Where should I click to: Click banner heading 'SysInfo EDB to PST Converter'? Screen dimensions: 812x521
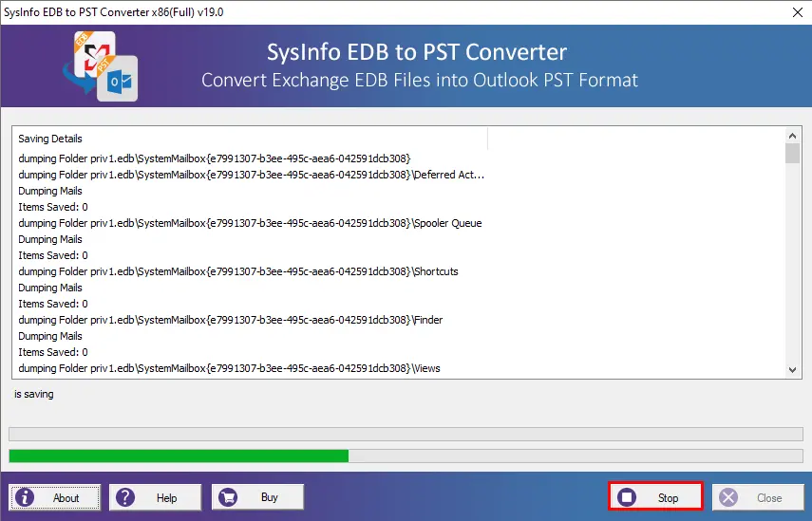(417, 52)
